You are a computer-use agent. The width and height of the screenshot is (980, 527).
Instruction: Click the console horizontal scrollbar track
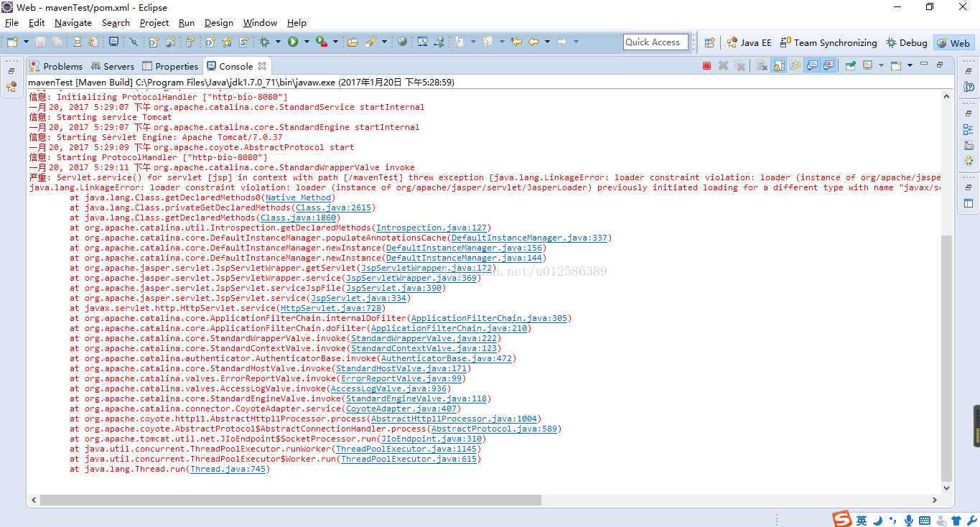point(483,500)
